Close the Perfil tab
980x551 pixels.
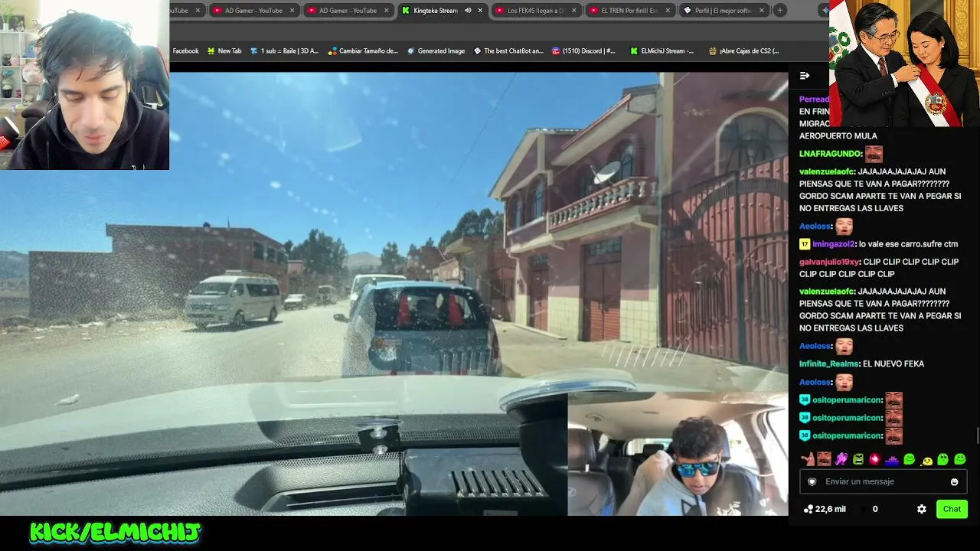762,11
